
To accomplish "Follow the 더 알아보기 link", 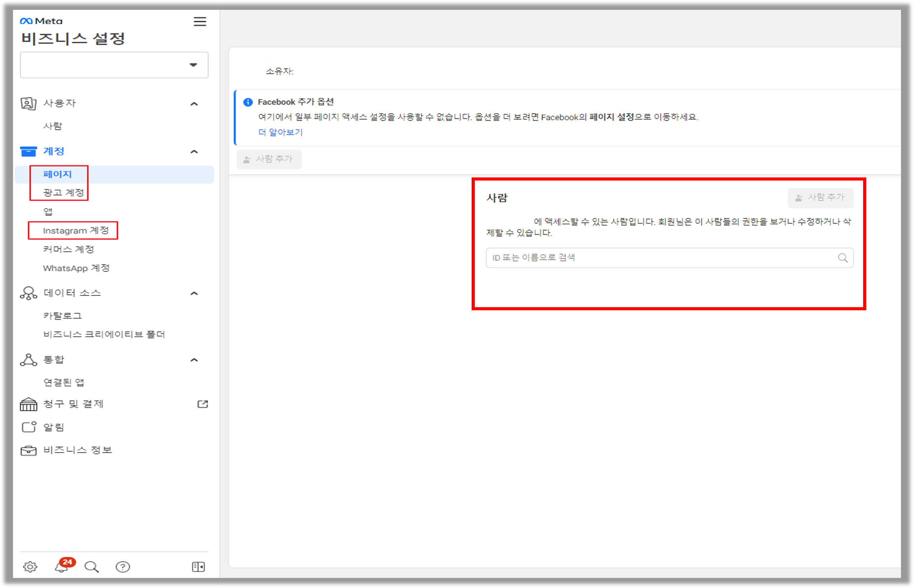I will pos(281,132).
